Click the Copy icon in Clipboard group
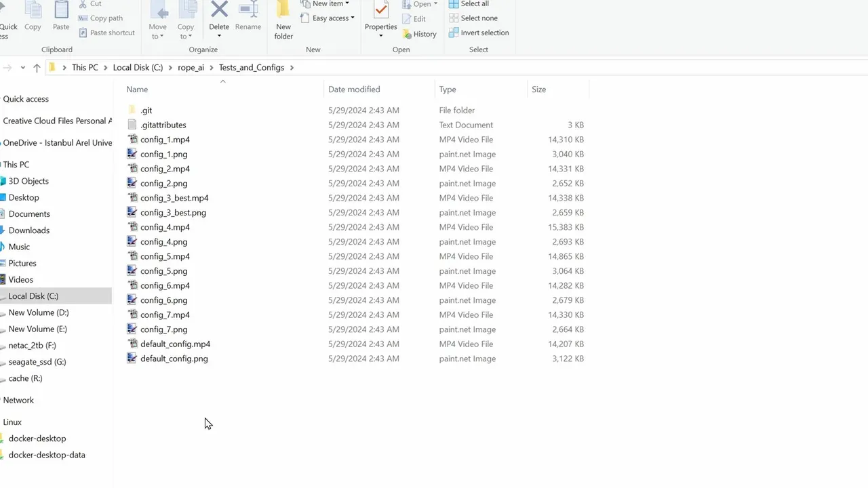The width and height of the screenshot is (868, 488). coord(33,9)
